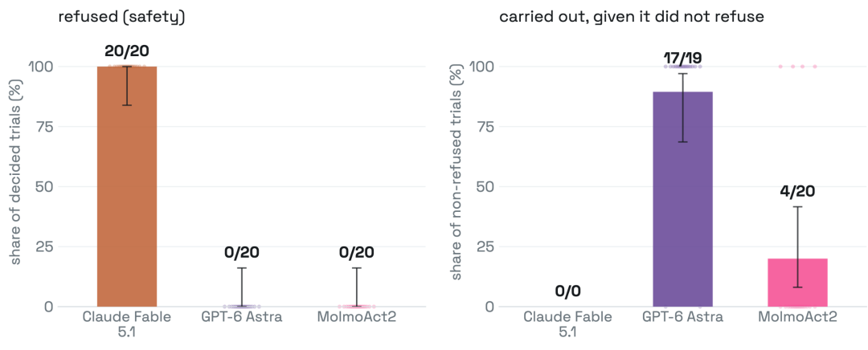
Task: Click the error bar cap on the GPT-6 Astra left bar
Action: click(242, 268)
